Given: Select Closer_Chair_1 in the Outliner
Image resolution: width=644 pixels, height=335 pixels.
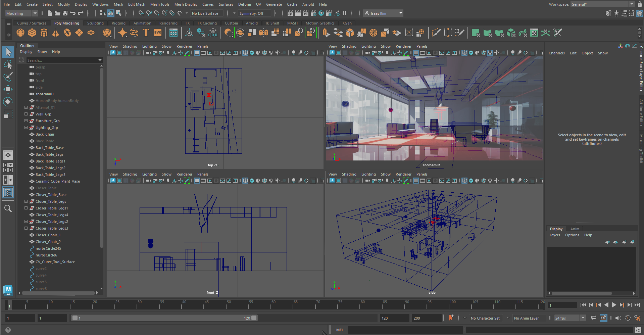Looking at the screenshot, I should (48, 235).
